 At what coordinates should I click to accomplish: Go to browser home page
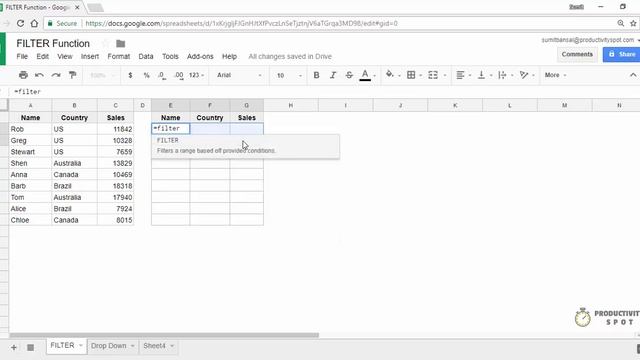[34, 24]
